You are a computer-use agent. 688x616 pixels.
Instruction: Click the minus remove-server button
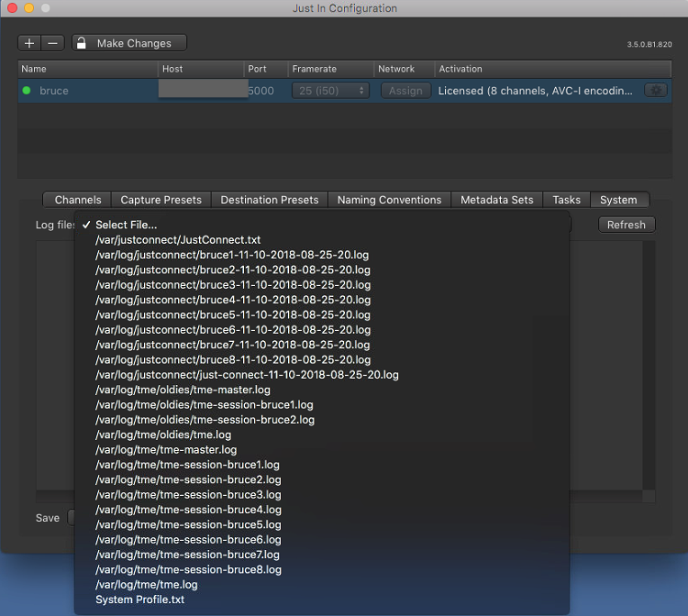[x=52, y=43]
